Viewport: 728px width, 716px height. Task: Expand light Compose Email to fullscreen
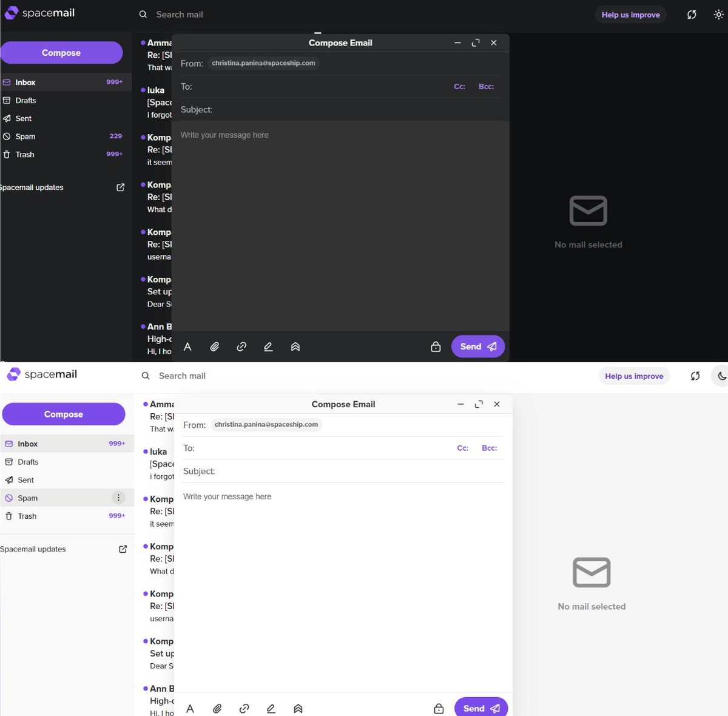479,404
